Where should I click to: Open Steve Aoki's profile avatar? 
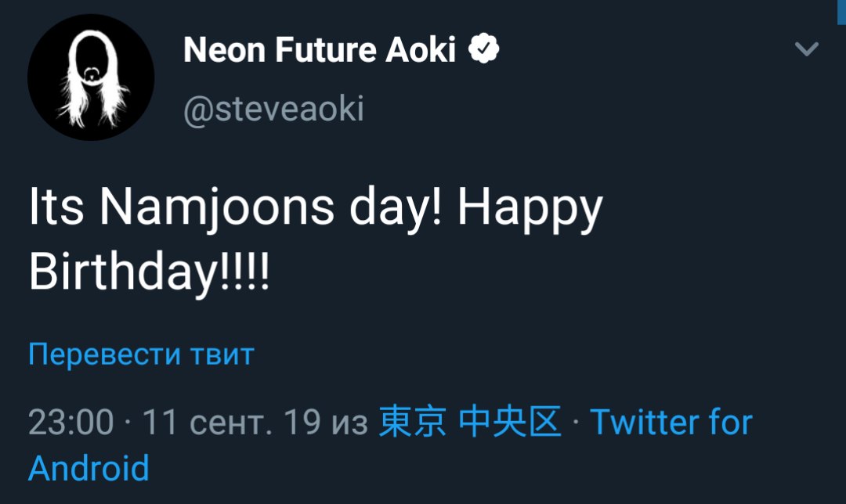tap(90, 77)
